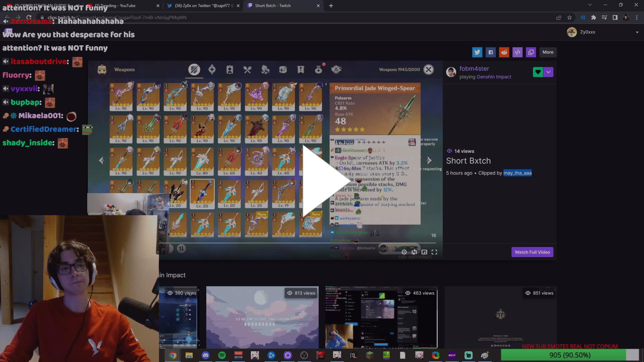Screen dimensions: 644x362
Task: Expand browser tab list with the chevron
Action: (x=590, y=5)
